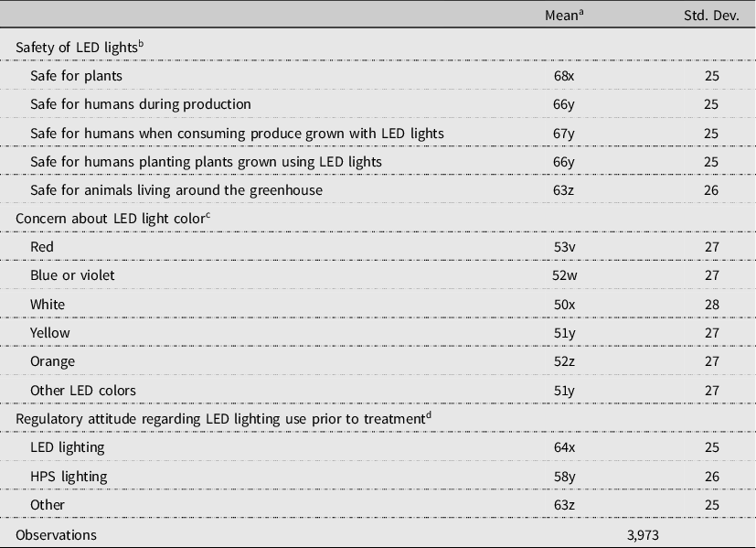Click the 'Red' row label
The image size is (756, 548).
[43, 247]
